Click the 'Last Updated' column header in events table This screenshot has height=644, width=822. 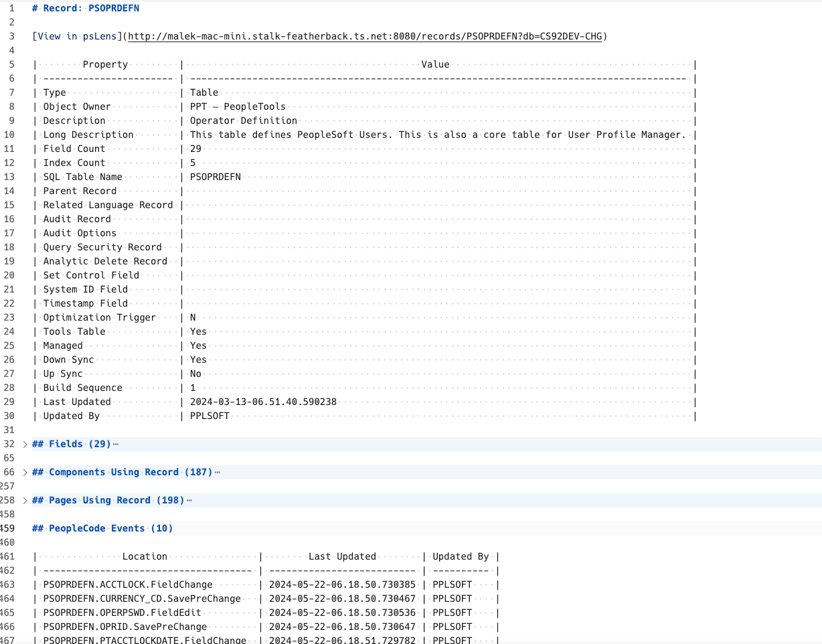click(342, 556)
